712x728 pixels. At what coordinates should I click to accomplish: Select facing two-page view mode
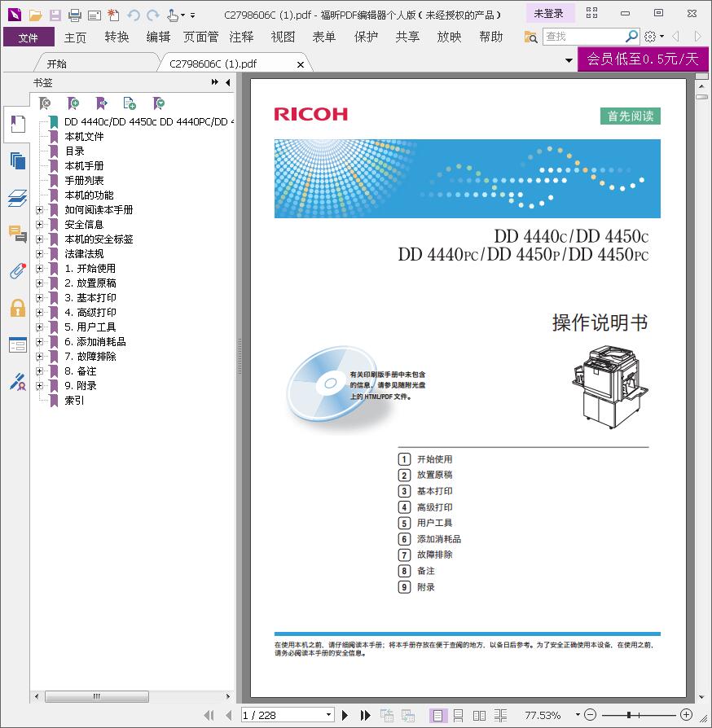click(479, 715)
